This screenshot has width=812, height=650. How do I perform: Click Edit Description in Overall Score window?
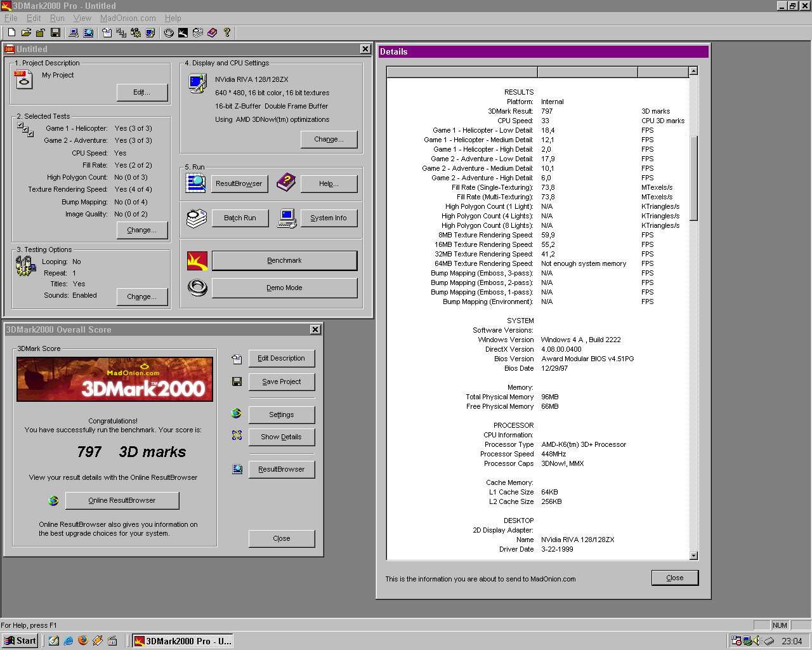282,358
